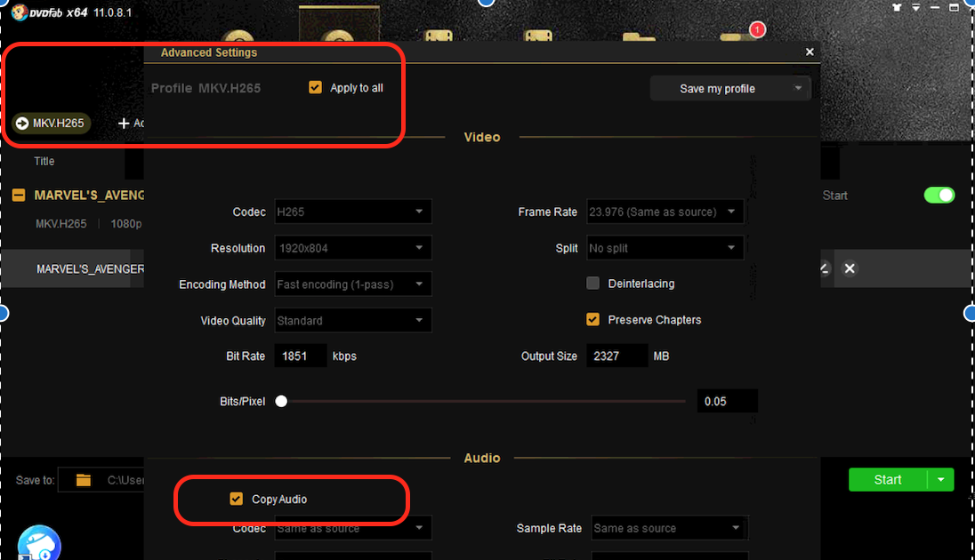Toggle the Apply to all checkbox

315,88
